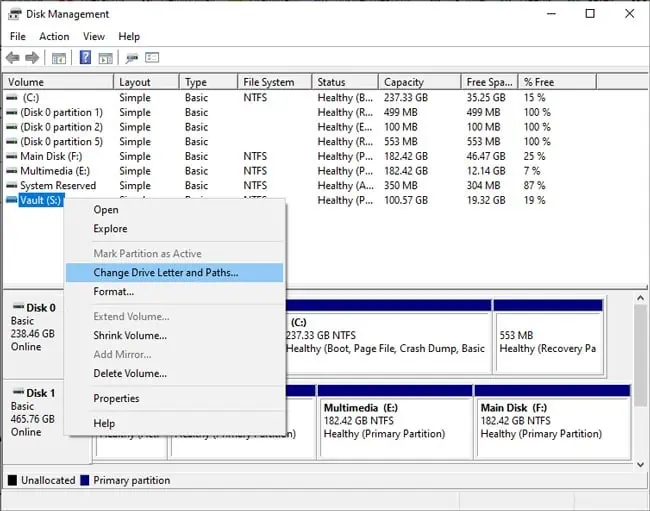The image size is (650, 511).
Task: Click 35.25 GB free space cell
Action: tap(486, 97)
